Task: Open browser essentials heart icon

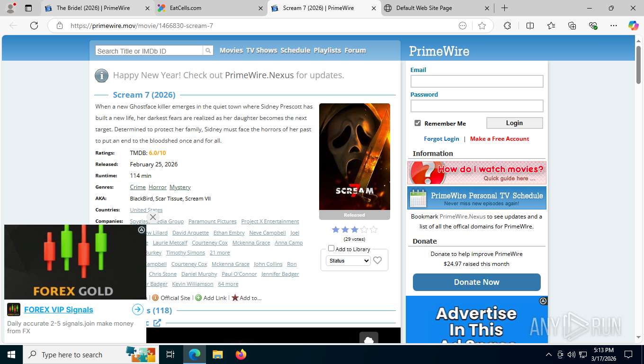Action: (x=593, y=26)
